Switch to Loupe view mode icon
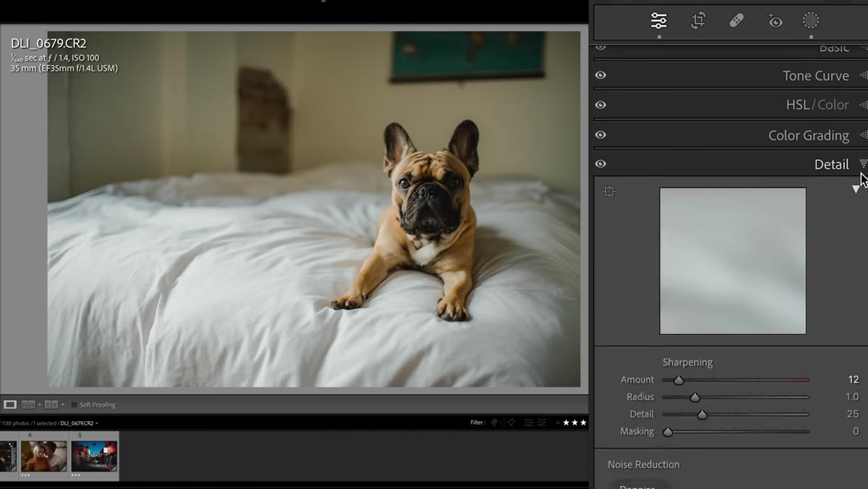This screenshot has width=868, height=489. (10, 404)
